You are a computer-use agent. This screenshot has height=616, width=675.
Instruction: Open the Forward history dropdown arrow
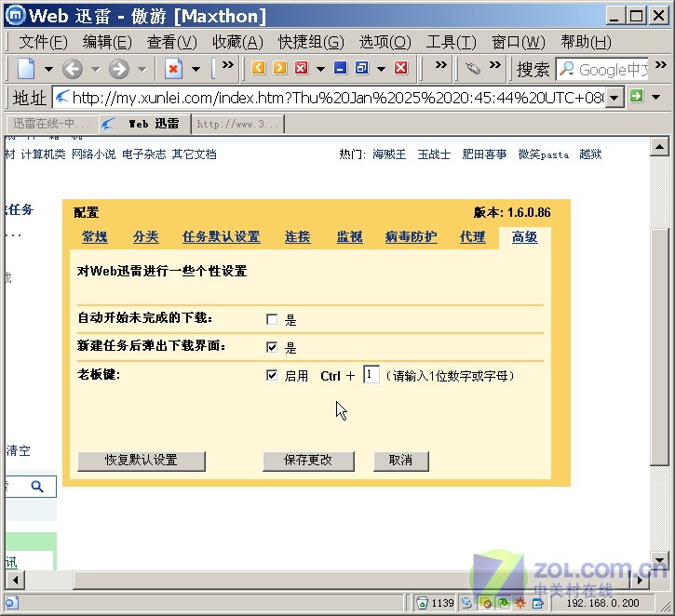pyautogui.click(x=142, y=69)
